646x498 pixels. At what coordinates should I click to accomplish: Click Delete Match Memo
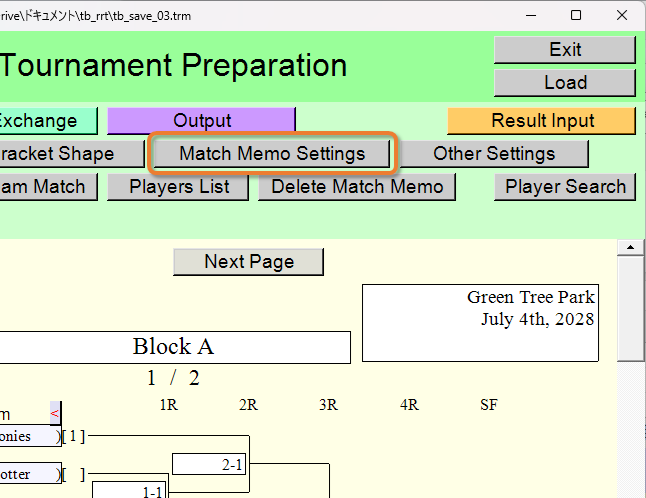357,187
